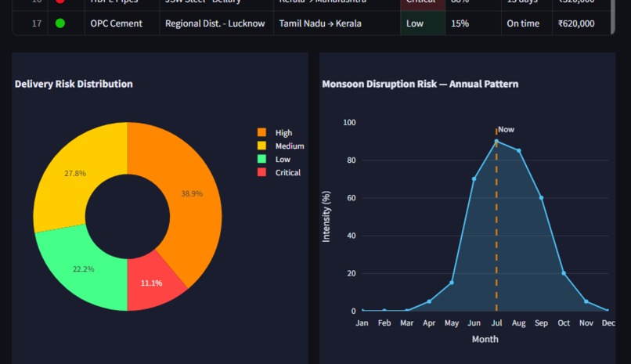Click the 'Intensity (%)' axis title
The width and height of the screenshot is (631, 364).
click(x=326, y=216)
